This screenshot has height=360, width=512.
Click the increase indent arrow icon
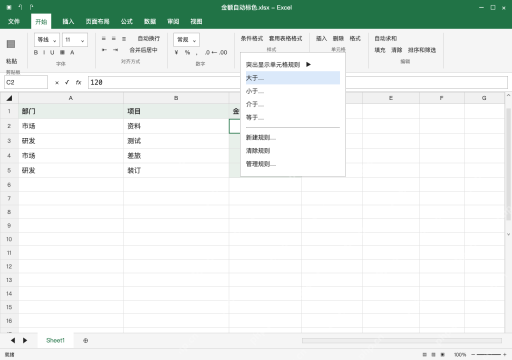tap(115, 50)
